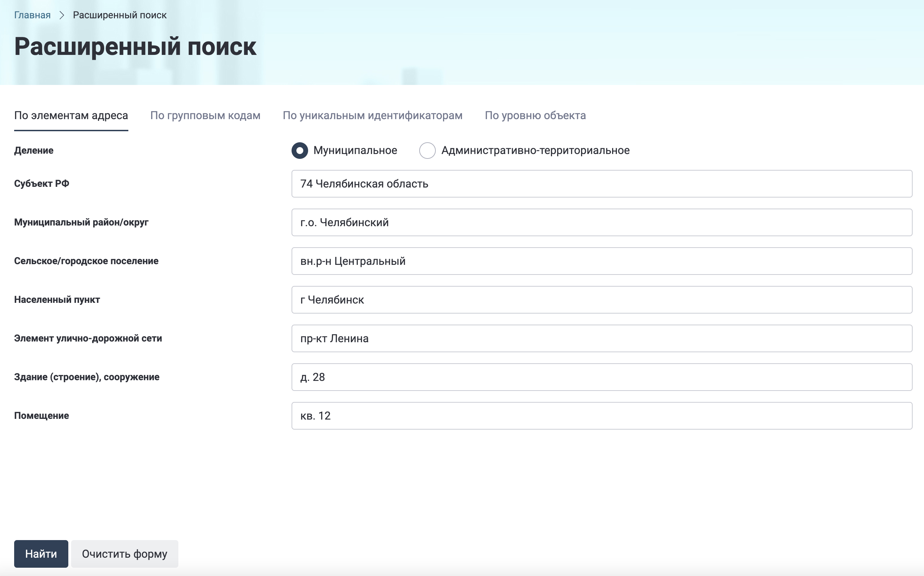Click the Муниципальный район/округ field
924x576 pixels.
602,222
